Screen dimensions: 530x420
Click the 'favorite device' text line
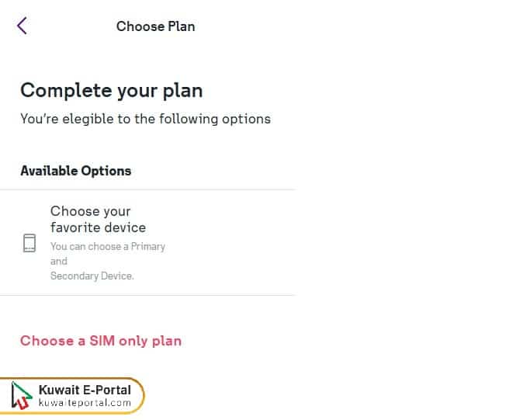98,227
